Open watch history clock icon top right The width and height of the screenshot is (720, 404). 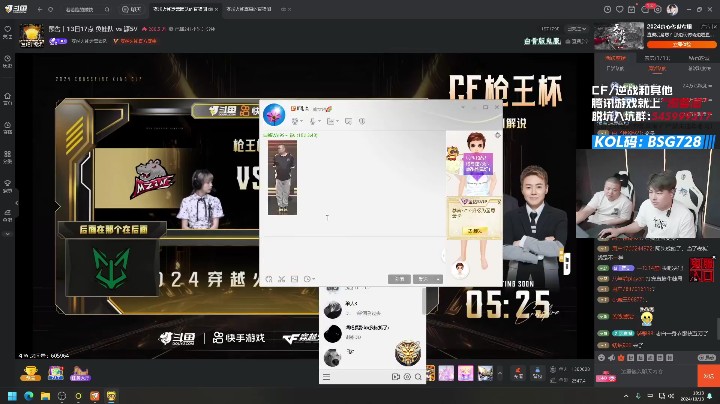(608, 9)
